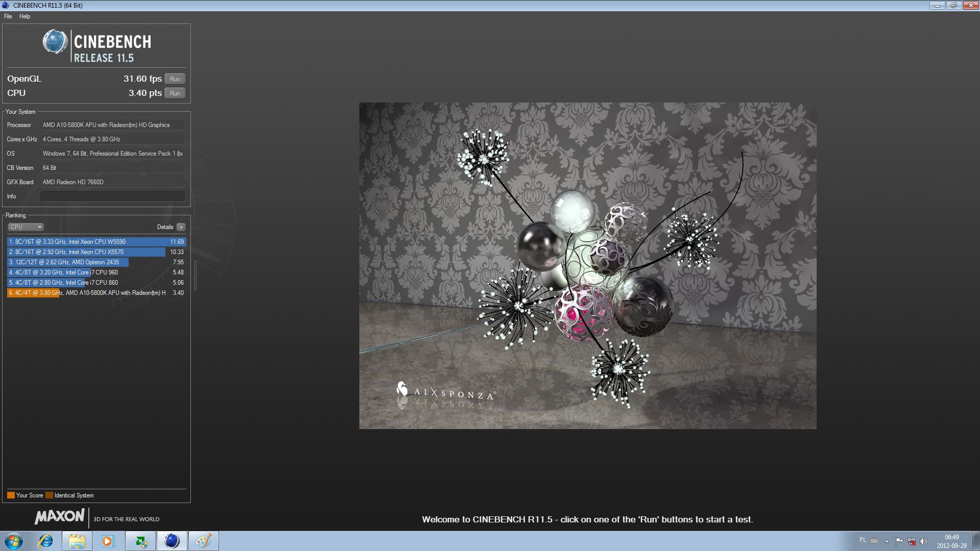The image size is (980, 551).
Task: Open the File menu
Action: [8, 16]
